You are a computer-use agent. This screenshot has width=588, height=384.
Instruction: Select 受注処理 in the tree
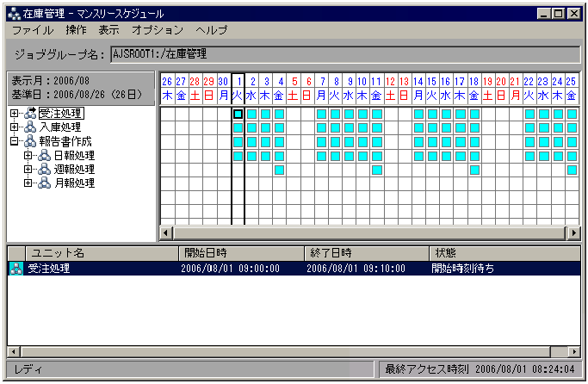pos(61,114)
